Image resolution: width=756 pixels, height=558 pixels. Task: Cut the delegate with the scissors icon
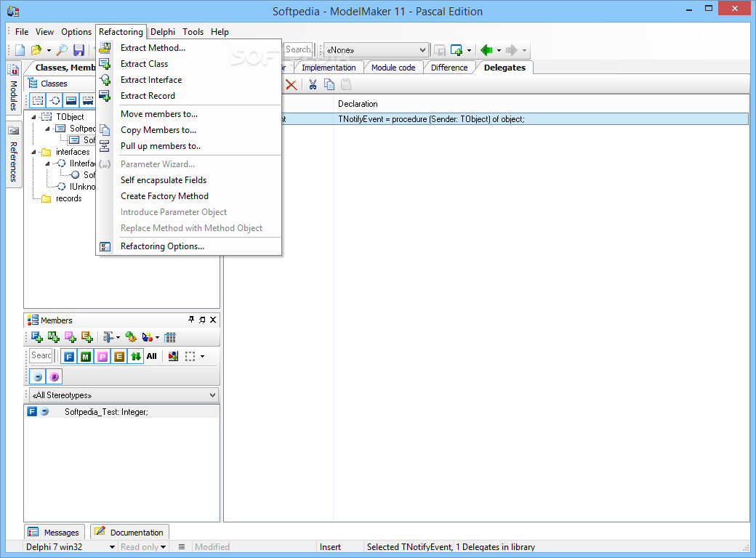tap(313, 85)
